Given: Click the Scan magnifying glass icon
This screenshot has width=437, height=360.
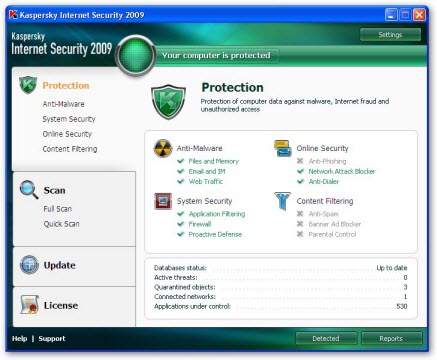Looking at the screenshot, I should pyautogui.click(x=29, y=190).
